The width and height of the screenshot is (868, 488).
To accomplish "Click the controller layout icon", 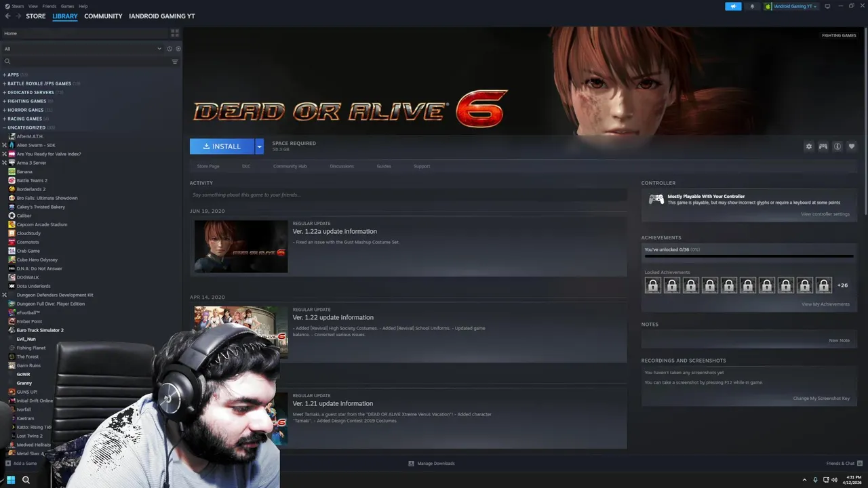I will point(823,146).
